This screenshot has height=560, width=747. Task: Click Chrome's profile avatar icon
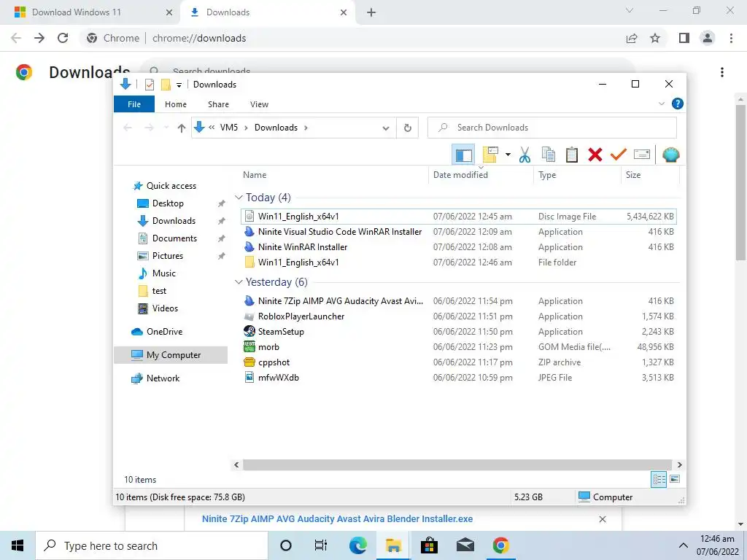[708, 38]
